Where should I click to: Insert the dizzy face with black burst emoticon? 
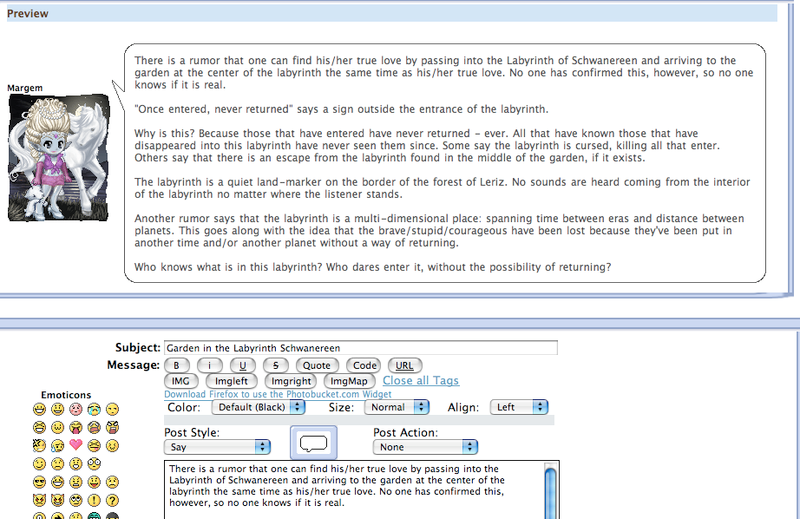[39, 446]
